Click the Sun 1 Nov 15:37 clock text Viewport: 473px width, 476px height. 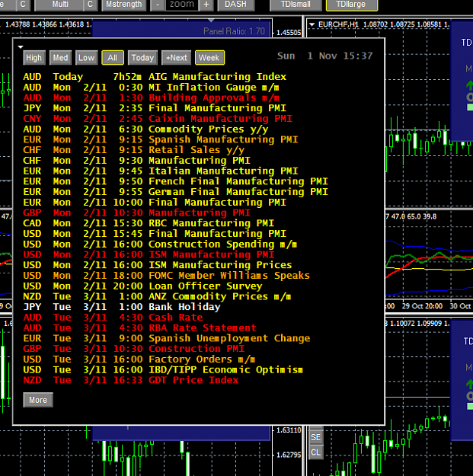324,56
